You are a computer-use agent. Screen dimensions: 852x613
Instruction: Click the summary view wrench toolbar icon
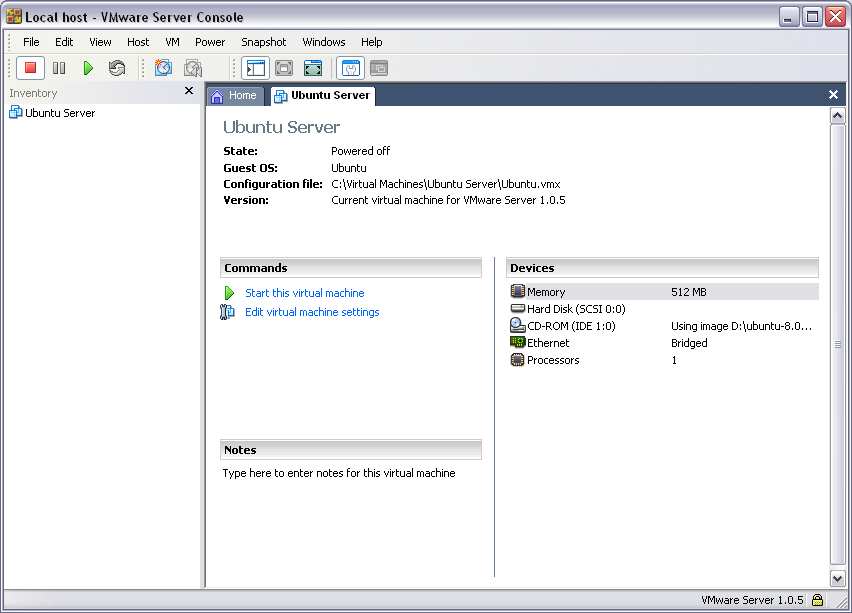point(350,68)
